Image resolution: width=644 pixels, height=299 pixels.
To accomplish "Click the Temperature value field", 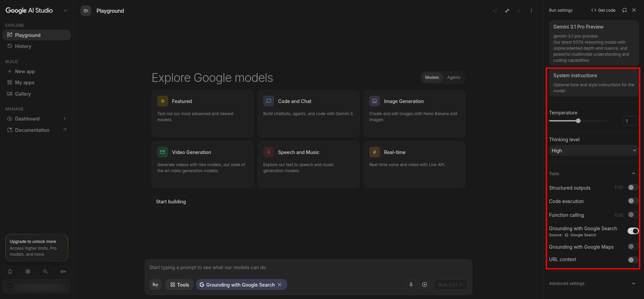I will point(631,121).
